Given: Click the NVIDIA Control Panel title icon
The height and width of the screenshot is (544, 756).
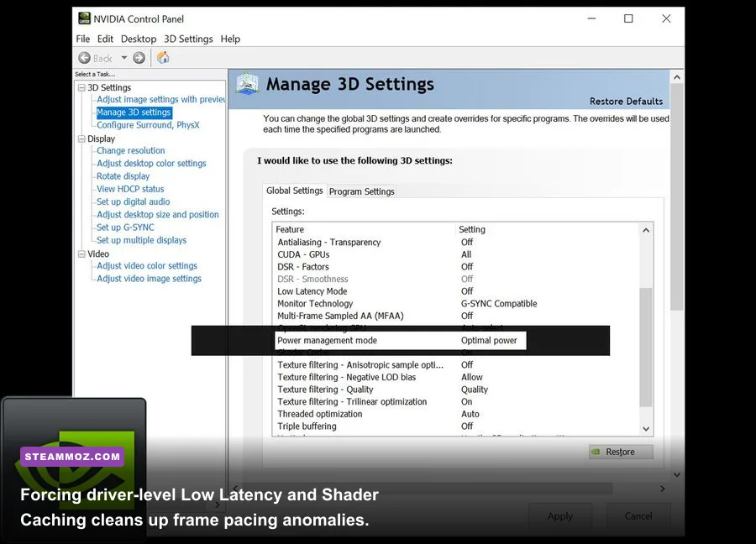Looking at the screenshot, I should tap(84, 18).
